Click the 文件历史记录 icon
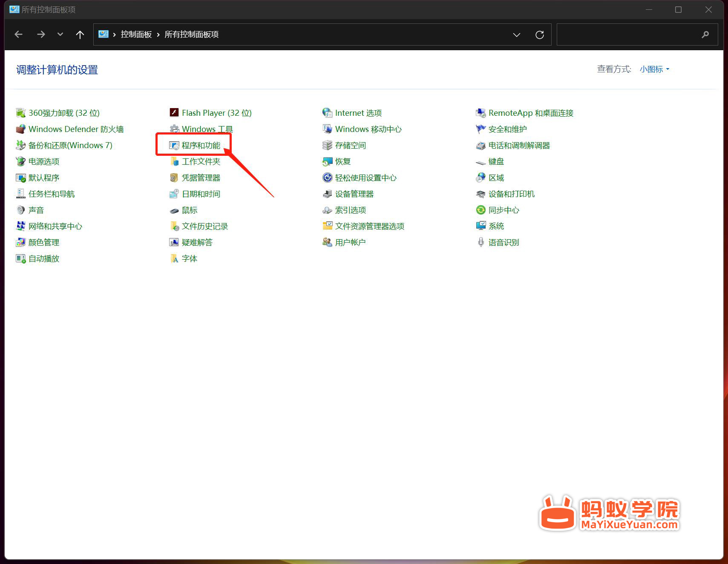The height and width of the screenshot is (564, 728). point(174,226)
